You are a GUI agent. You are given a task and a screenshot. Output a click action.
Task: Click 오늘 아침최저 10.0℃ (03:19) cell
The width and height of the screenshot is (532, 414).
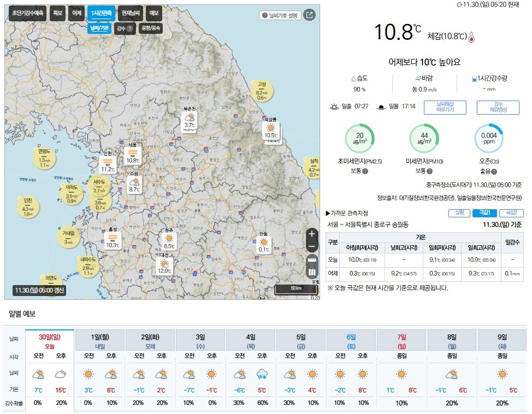pyautogui.click(x=362, y=260)
